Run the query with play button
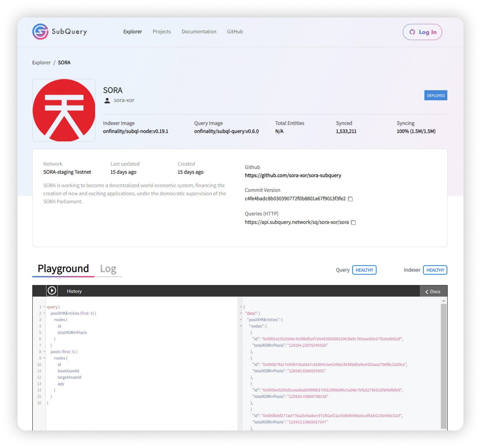The height and width of the screenshot is (448, 481). tap(52, 291)
